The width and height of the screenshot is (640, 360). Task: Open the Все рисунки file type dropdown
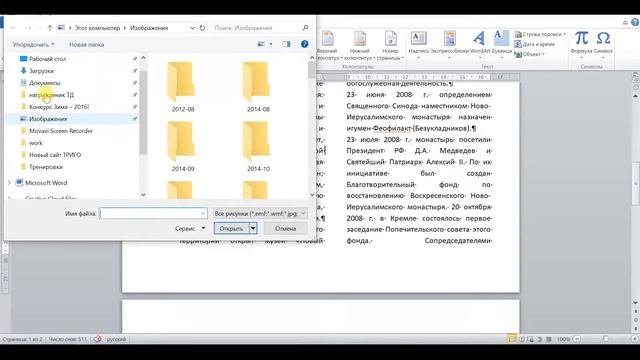pos(260,213)
